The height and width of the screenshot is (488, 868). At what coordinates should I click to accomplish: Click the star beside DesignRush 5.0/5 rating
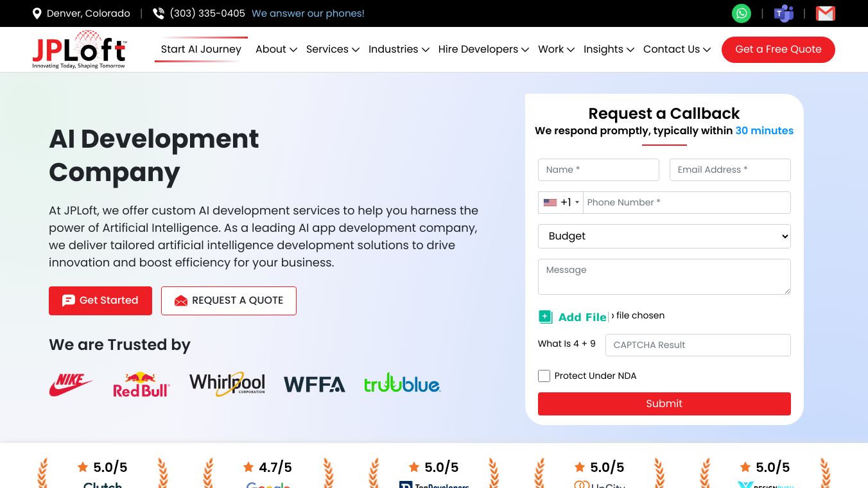(745, 467)
